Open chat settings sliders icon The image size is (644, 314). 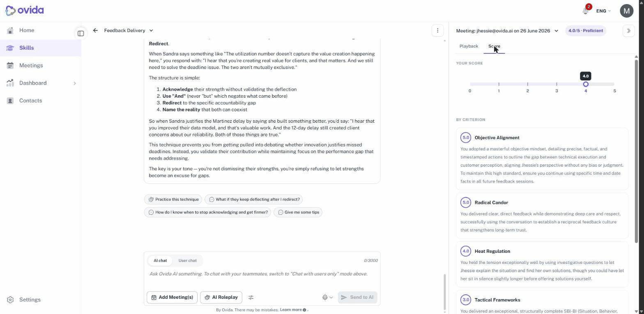tap(251, 297)
